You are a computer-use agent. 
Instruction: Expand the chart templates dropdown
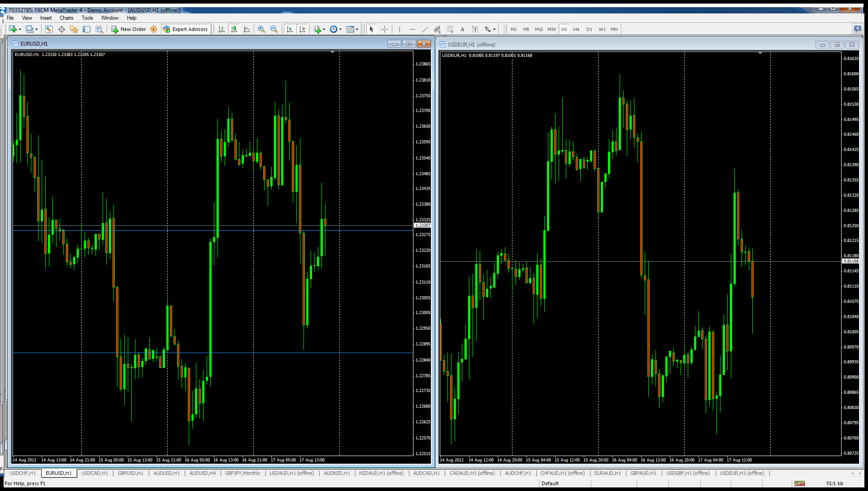click(x=357, y=29)
